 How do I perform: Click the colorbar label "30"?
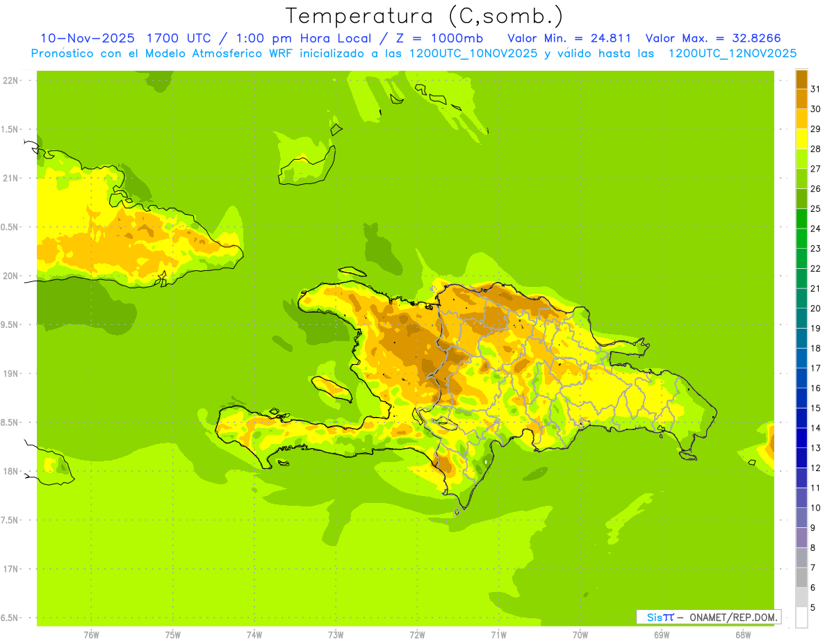(815, 109)
